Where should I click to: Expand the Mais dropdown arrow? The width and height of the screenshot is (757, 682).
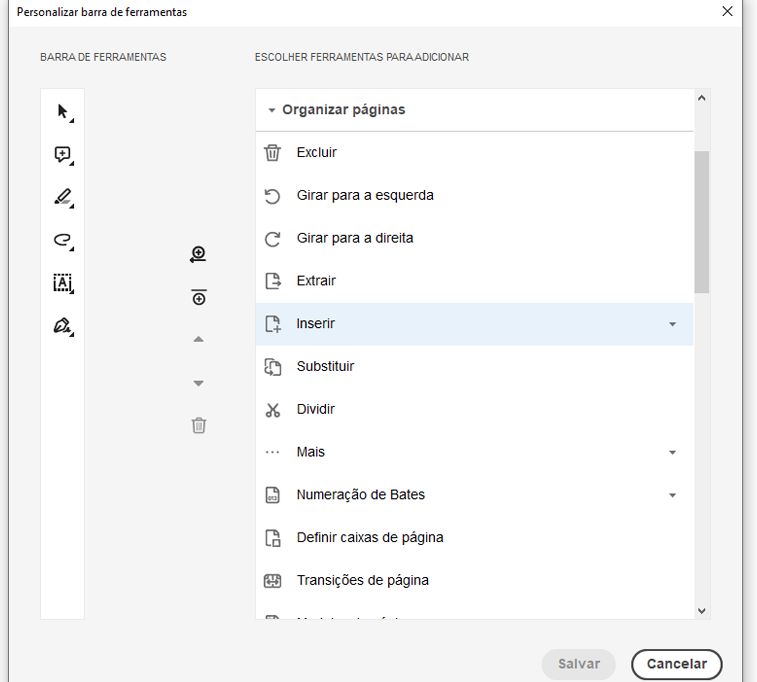673,453
